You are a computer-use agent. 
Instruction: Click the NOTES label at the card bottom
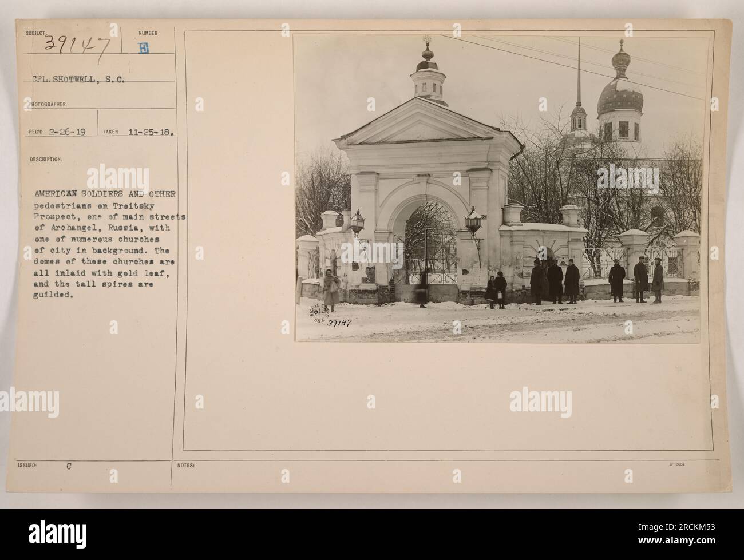tap(187, 466)
